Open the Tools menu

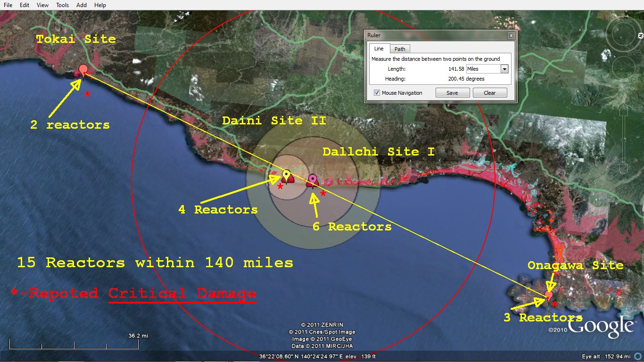(62, 5)
